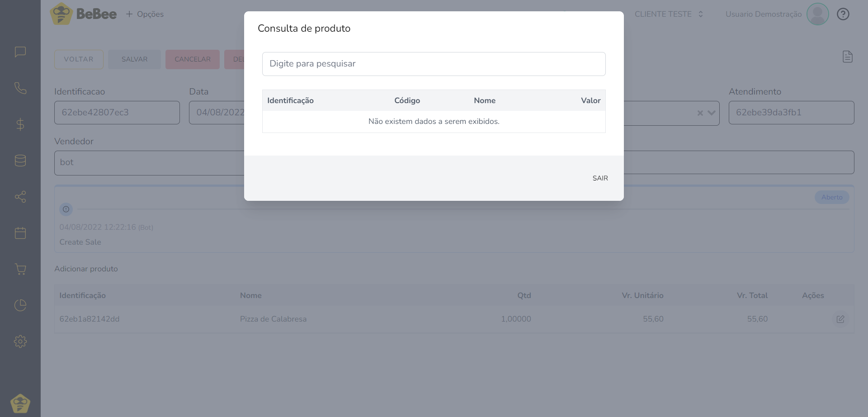
Task: Expand the dropdown chevron beside Atendimento
Action: coord(711,113)
